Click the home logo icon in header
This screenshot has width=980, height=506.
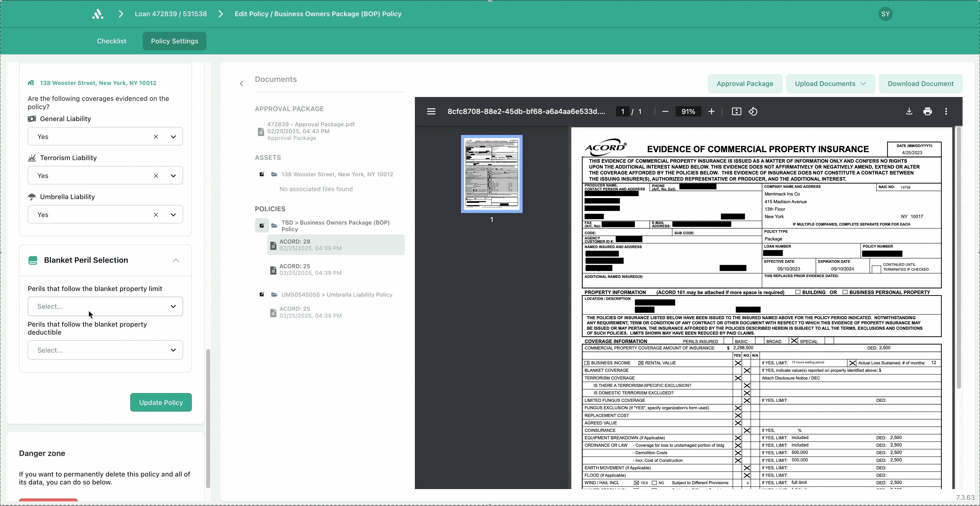(x=98, y=14)
